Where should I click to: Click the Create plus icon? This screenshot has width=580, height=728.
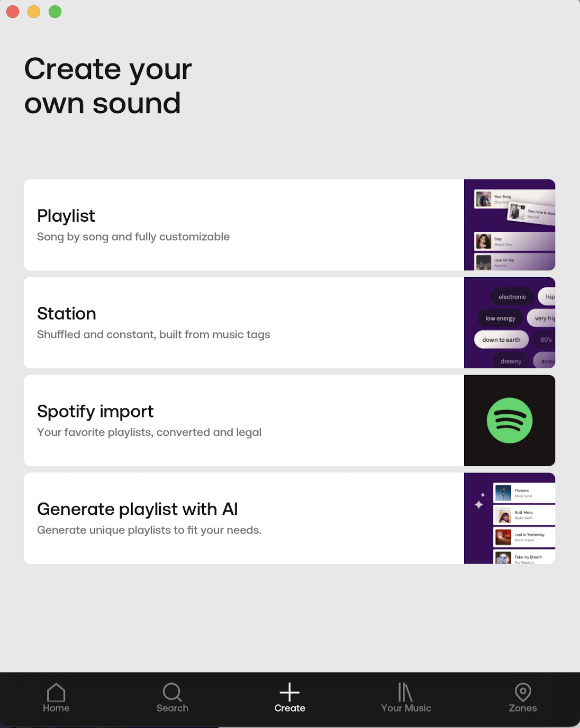289,692
